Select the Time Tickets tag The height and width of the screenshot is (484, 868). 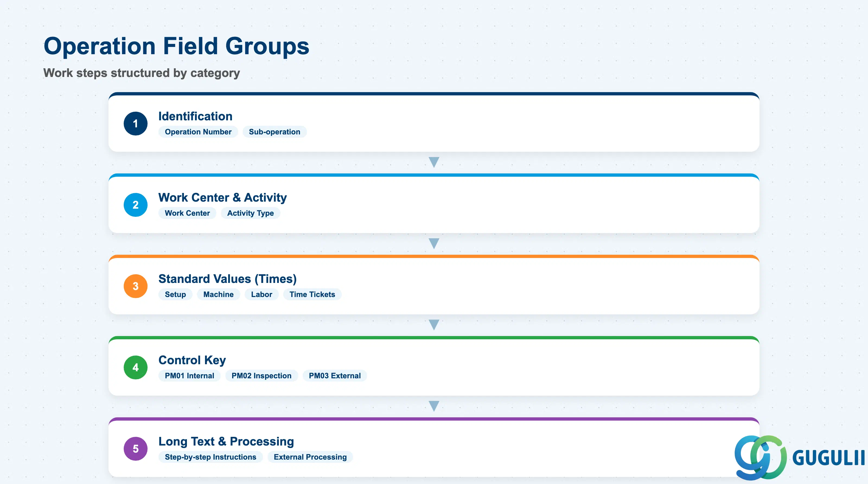(x=312, y=294)
